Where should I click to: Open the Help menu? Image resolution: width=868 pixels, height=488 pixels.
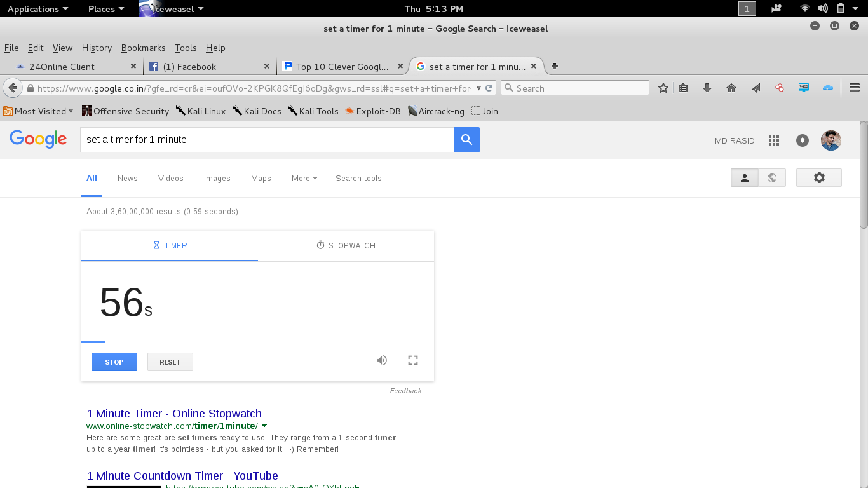215,48
